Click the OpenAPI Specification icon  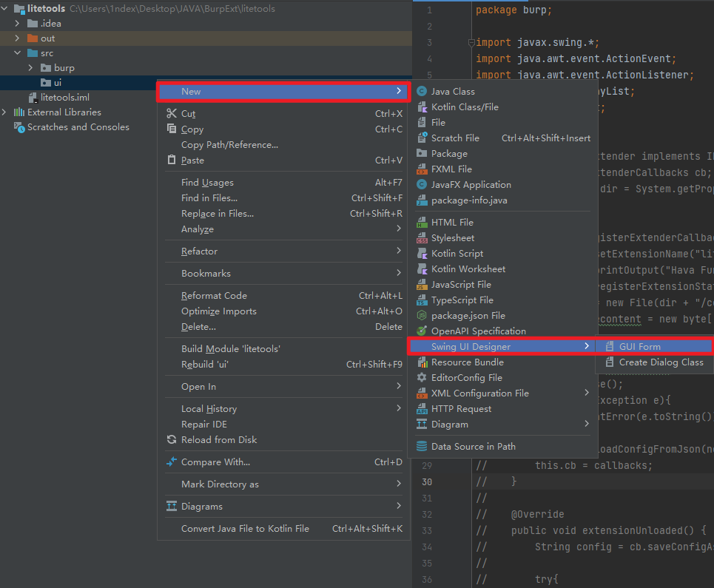click(x=422, y=331)
